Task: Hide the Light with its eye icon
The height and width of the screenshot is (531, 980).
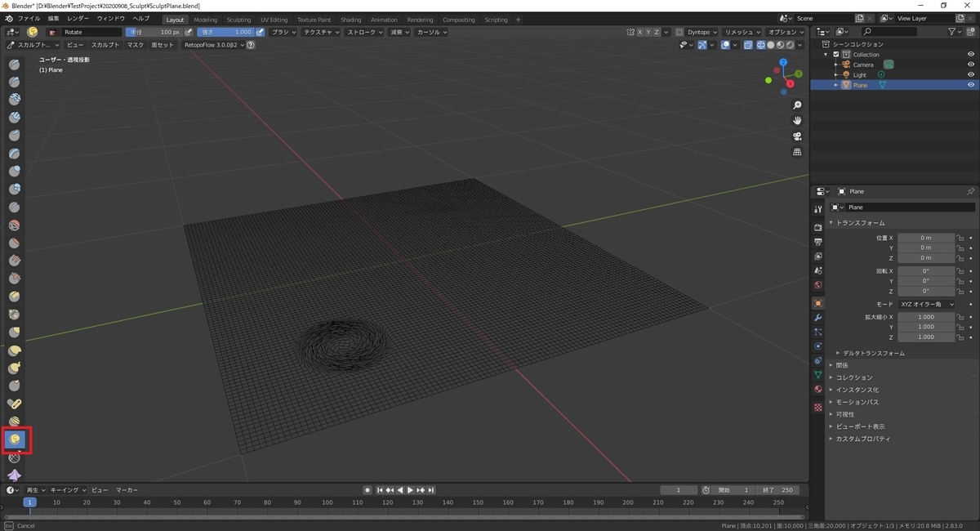Action: click(x=971, y=74)
